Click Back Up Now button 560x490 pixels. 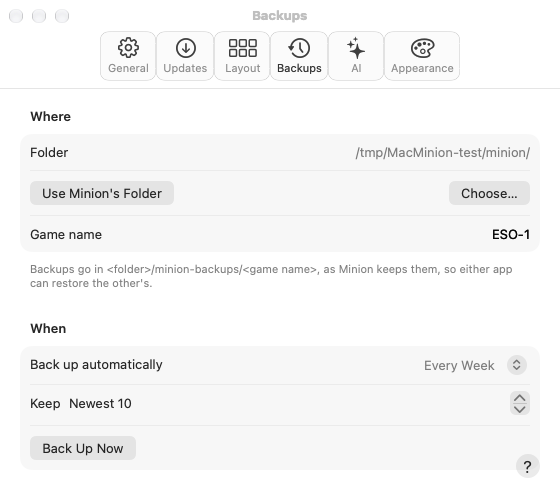click(x=83, y=448)
